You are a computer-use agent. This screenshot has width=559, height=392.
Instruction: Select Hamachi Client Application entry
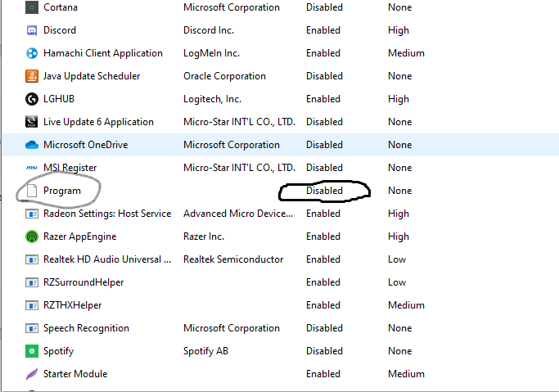[x=103, y=53]
